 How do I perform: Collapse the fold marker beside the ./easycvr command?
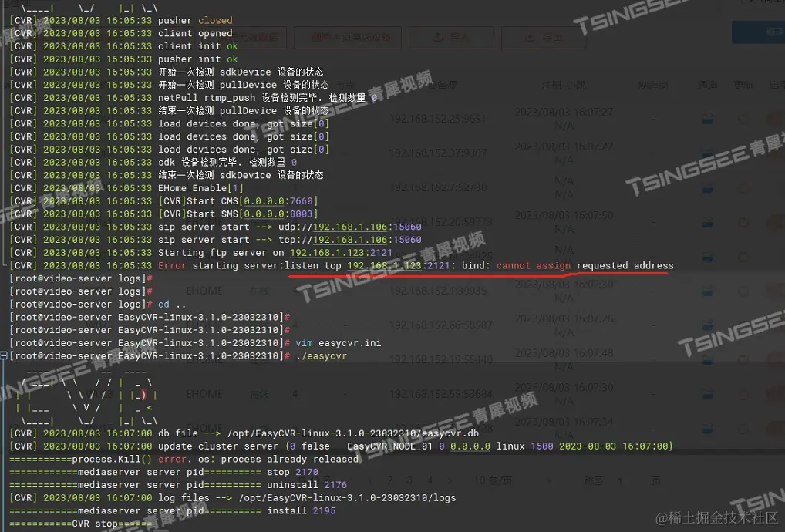click(x=4, y=356)
